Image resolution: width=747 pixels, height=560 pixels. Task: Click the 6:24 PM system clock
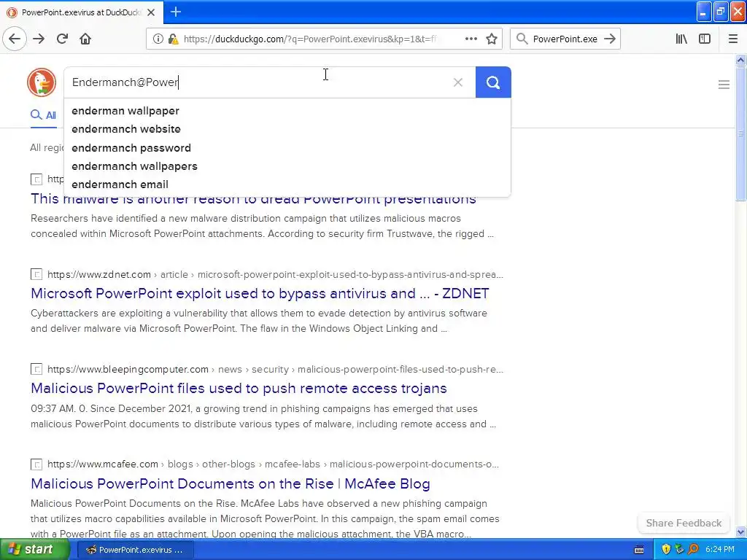720,550
